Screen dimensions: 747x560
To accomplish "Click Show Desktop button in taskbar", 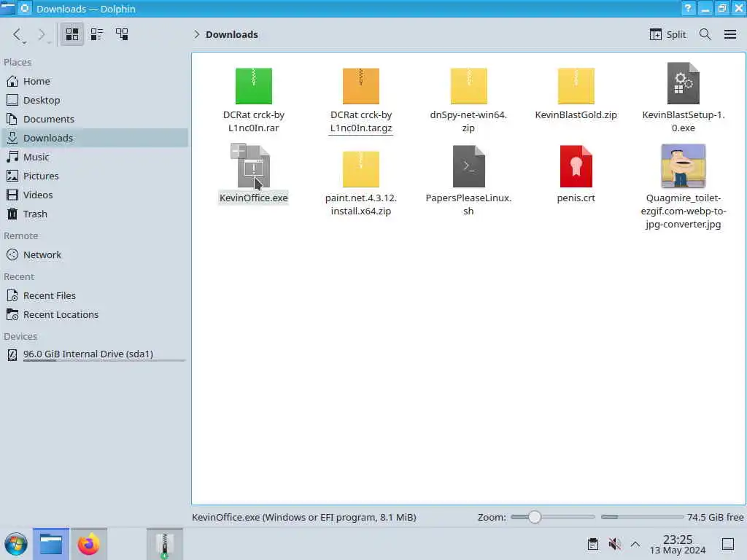I will [728, 544].
